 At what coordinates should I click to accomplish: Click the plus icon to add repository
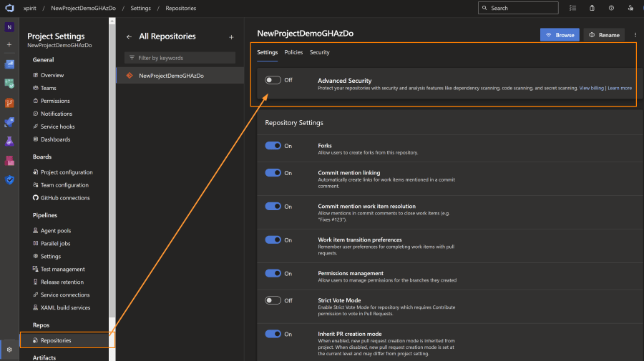click(x=231, y=36)
